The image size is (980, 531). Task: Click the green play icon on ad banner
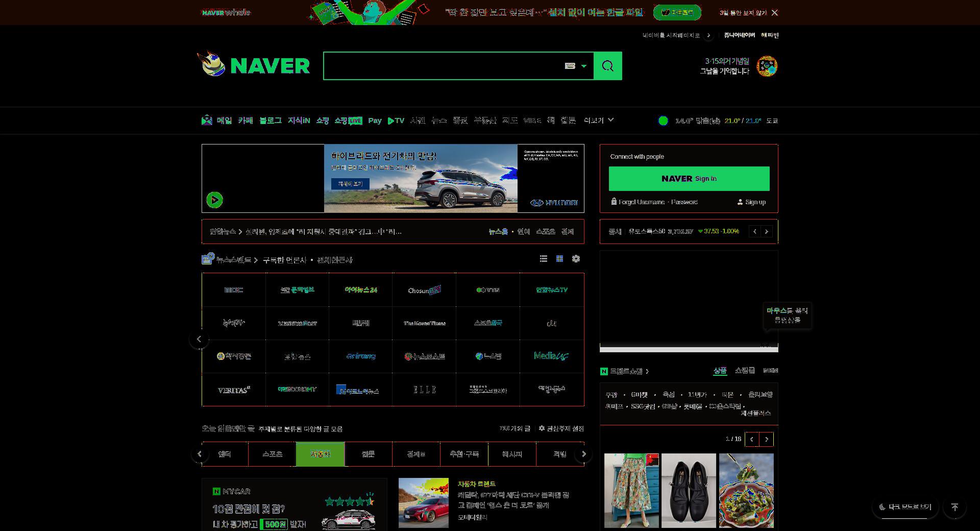(x=214, y=200)
